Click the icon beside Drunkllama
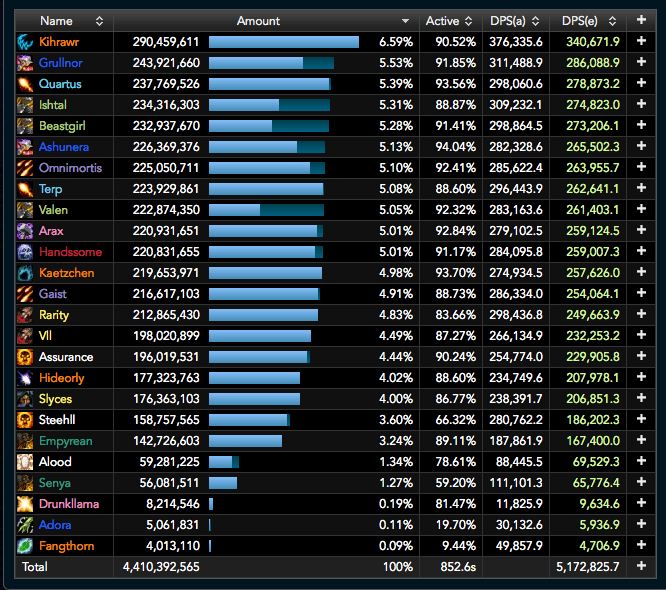 (25, 504)
